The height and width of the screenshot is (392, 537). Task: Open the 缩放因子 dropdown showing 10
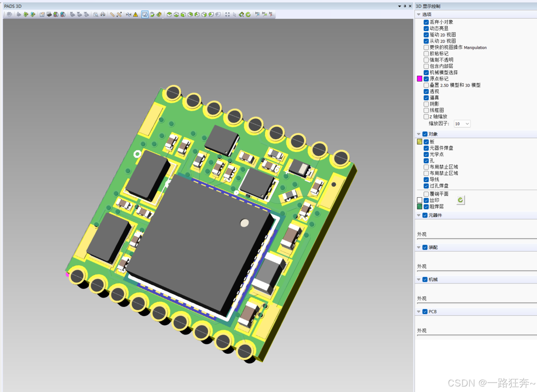pyautogui.click(x=462, y=124)
